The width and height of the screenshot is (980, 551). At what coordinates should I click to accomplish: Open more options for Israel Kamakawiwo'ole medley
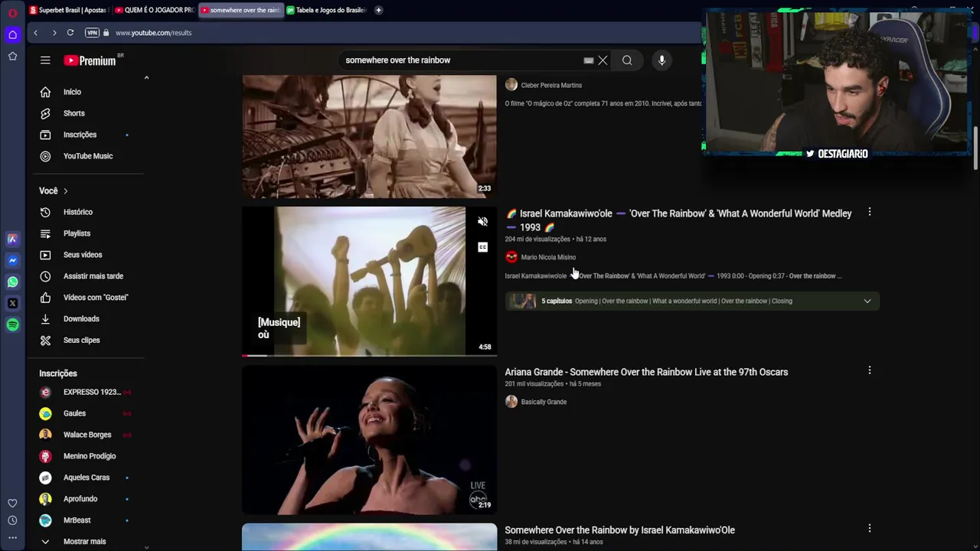(869, 212)
